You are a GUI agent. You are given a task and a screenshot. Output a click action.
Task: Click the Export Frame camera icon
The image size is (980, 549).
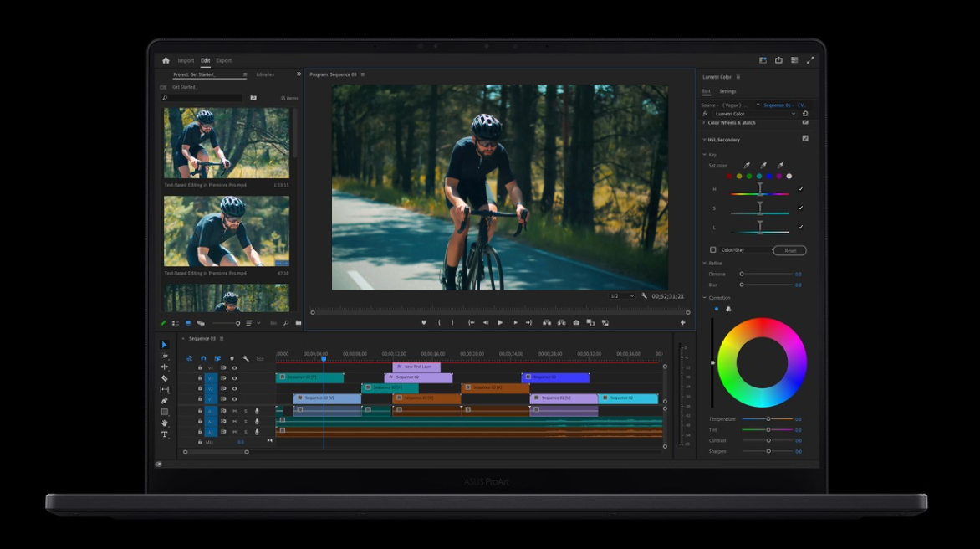pos(576,322)
